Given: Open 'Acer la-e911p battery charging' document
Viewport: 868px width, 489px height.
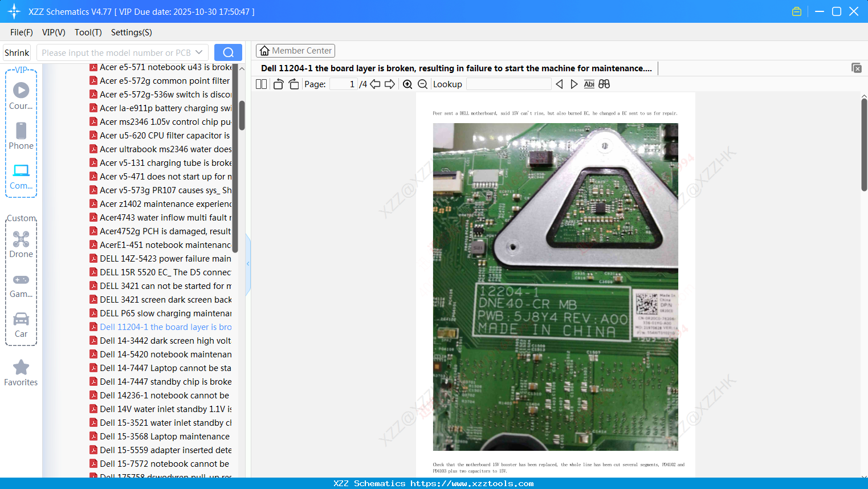Looking at the screenshot, I should click(x=160, y=108).
